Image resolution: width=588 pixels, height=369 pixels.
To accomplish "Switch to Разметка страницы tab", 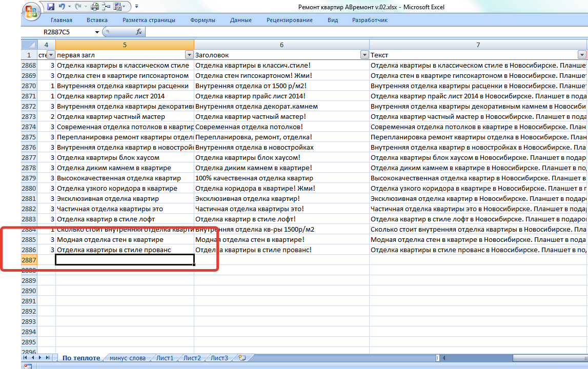I will coord(149,20).
